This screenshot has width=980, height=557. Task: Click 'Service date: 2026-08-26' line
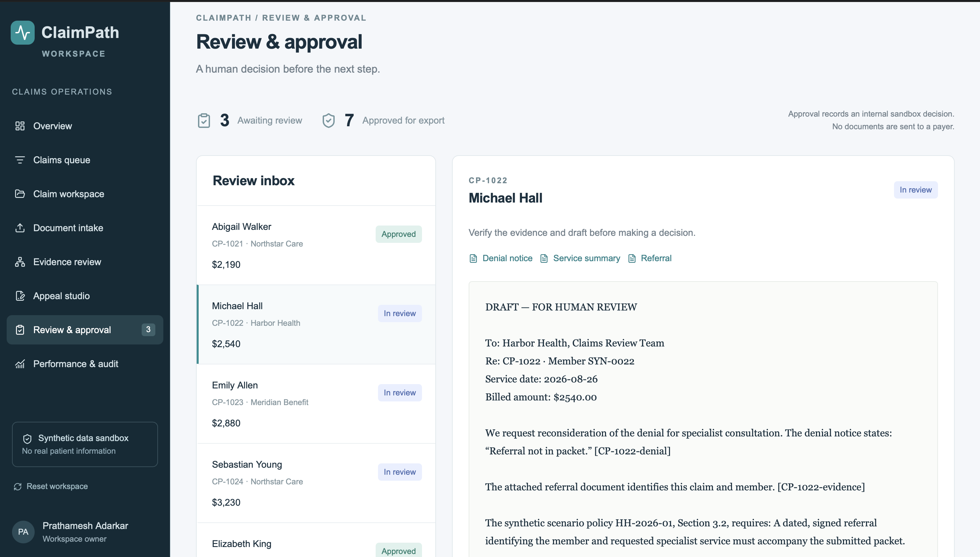point(541,379)
